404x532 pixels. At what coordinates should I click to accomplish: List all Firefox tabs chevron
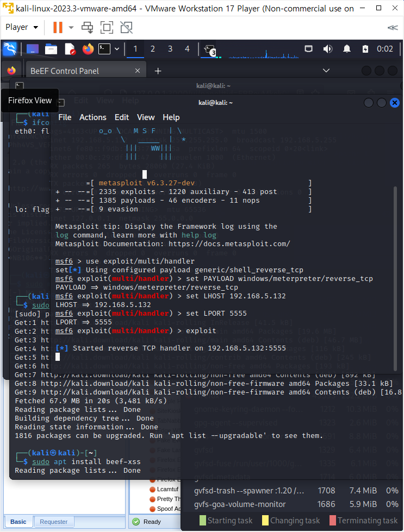point(326,71)
